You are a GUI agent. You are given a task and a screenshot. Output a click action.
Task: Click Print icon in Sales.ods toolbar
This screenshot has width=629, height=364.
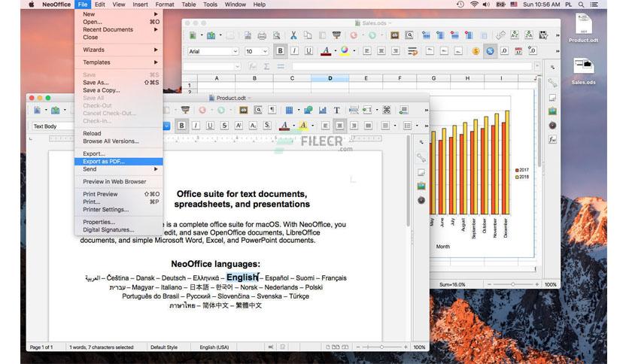click(x=262, y=35)
